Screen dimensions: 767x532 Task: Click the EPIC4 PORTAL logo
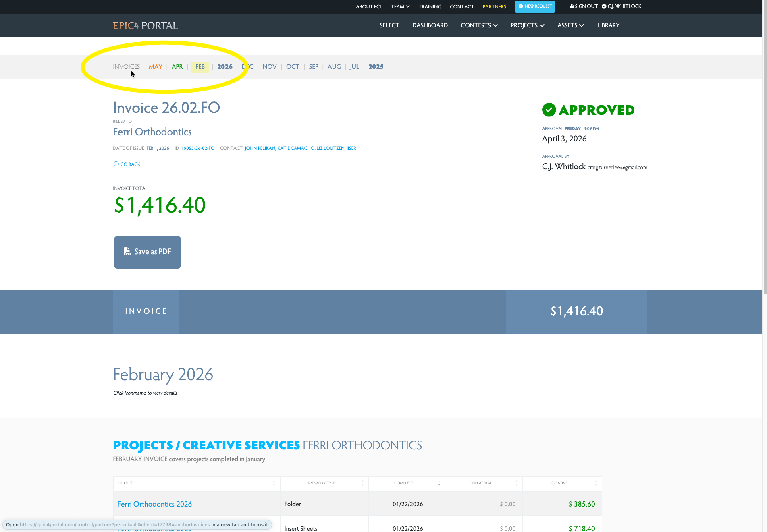[145, 25]
